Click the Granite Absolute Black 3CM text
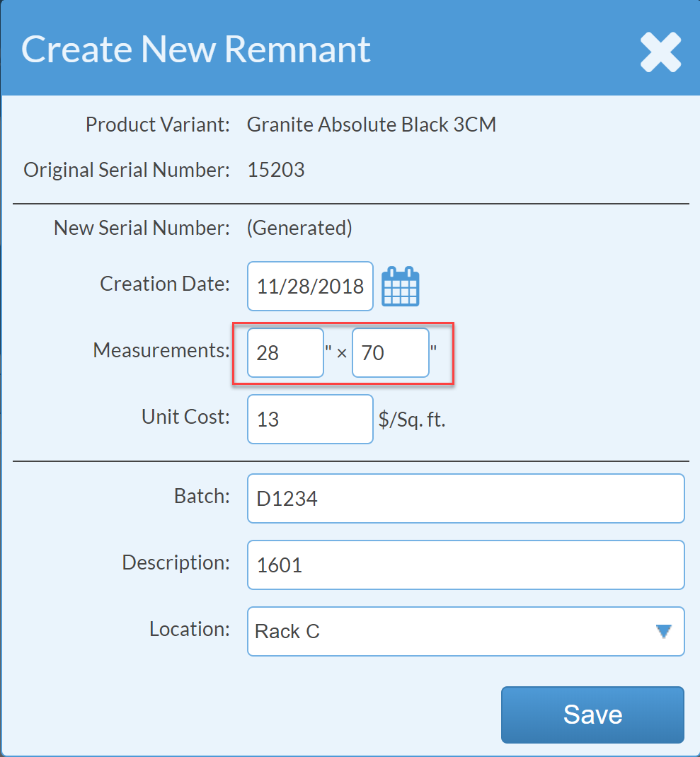Image resolution: width=700 pixels, height=757 pixels. [371, 125]
